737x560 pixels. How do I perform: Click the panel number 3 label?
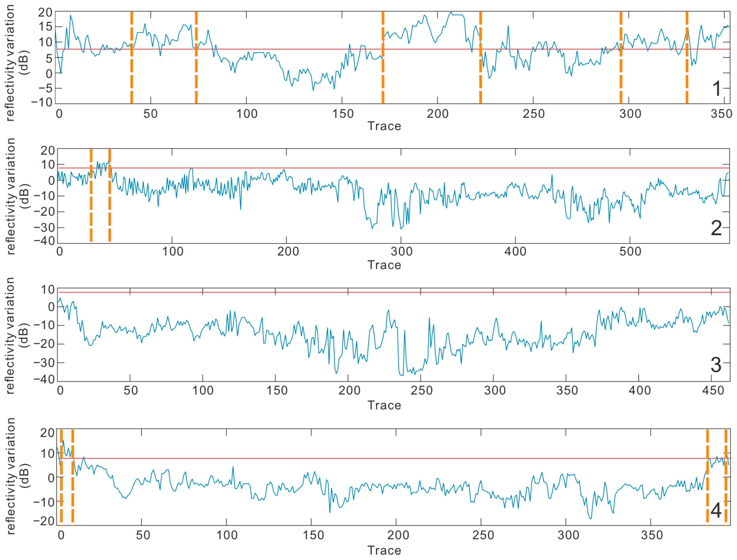(x=716, y=365)
